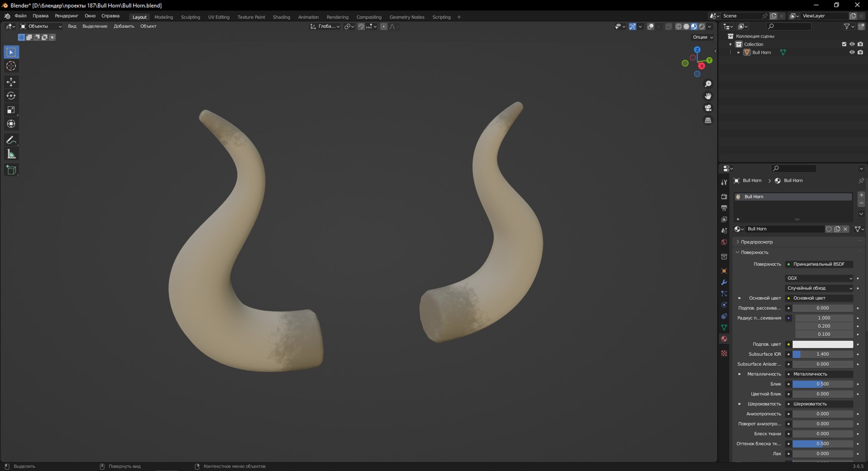
Task: Open the Опции options button
Action: point(703,37)
